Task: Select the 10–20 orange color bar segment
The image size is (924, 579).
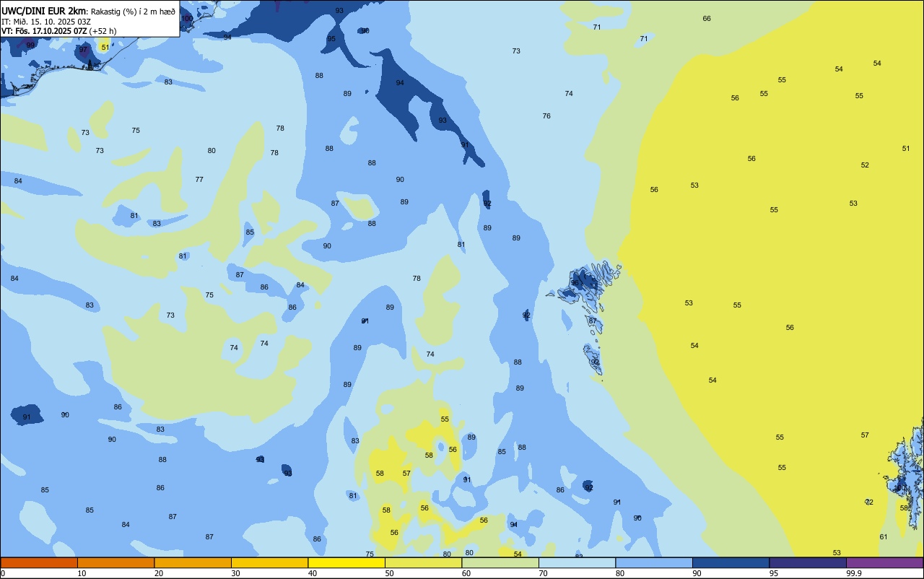Action: pyautogui.click(x=115, y=562)
